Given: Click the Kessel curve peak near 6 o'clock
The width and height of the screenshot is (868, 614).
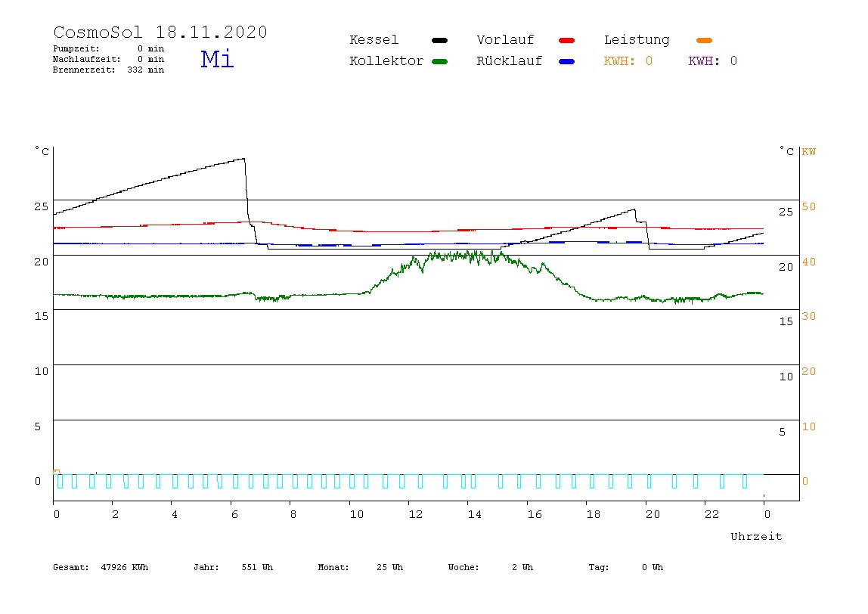Looking at the screenshot, I should [243, 159].
